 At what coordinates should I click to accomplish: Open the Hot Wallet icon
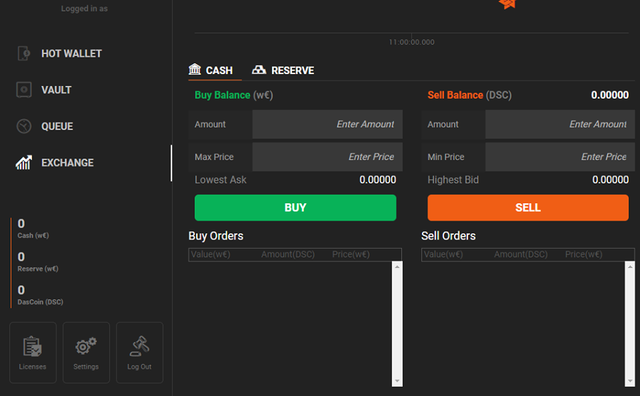24,53
